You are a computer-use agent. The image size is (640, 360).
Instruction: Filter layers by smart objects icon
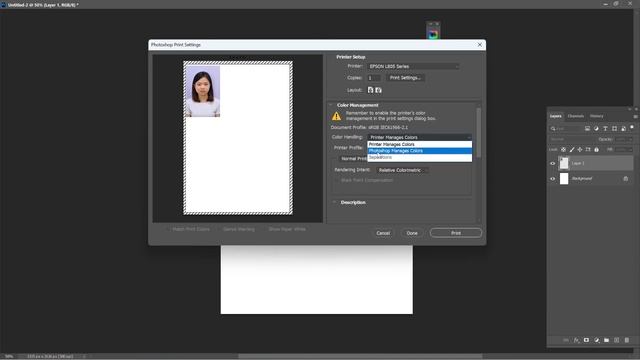(x=623, y=129)
